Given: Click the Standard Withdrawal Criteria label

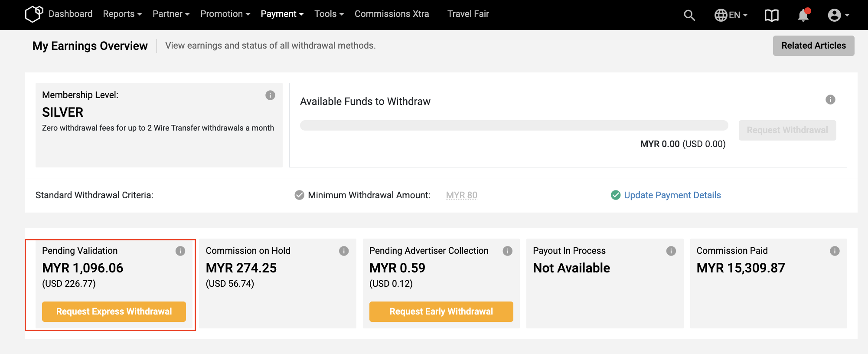Looking at the screenshot, I should pyautogui.click(x=95, y=195).
